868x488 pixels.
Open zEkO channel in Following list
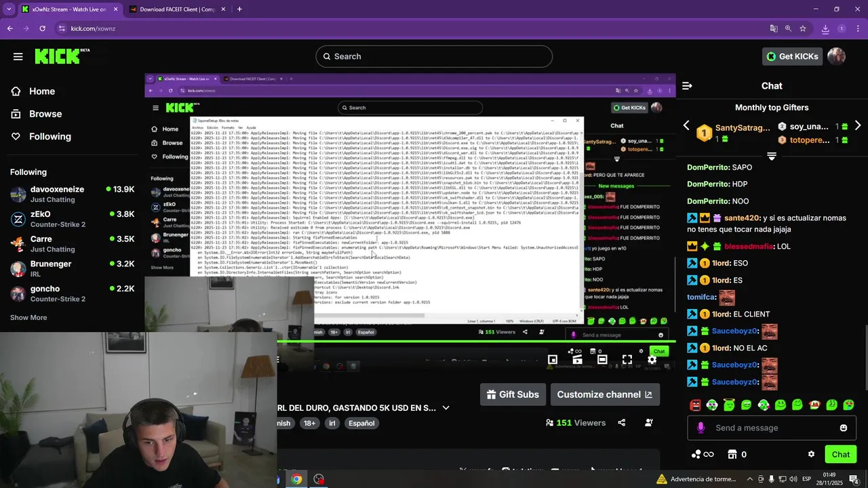tap(73, 219)
